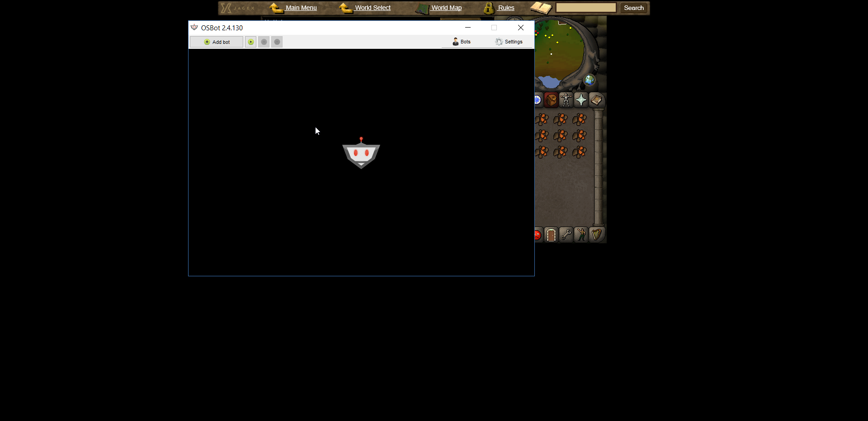This screenshot has height=421, width=868.
Task: Click the Jagex logo in the top bar
Action: pyautogui.click(x=238, y=8)
